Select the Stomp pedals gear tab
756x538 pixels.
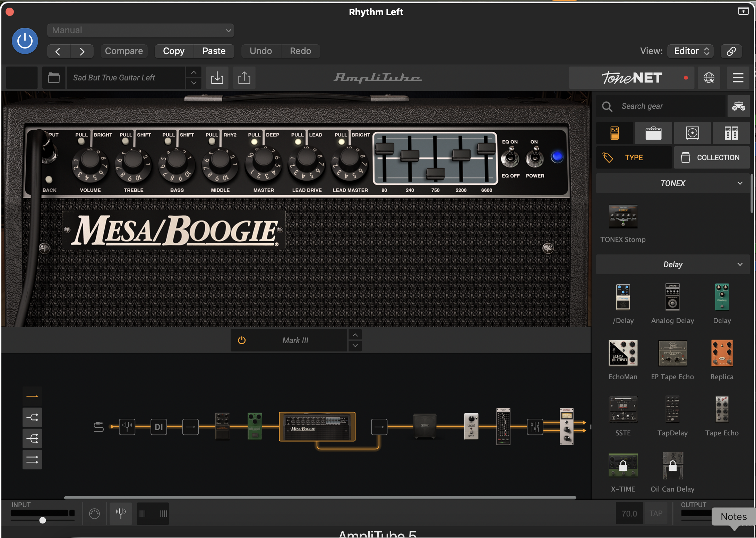point(615,133)
